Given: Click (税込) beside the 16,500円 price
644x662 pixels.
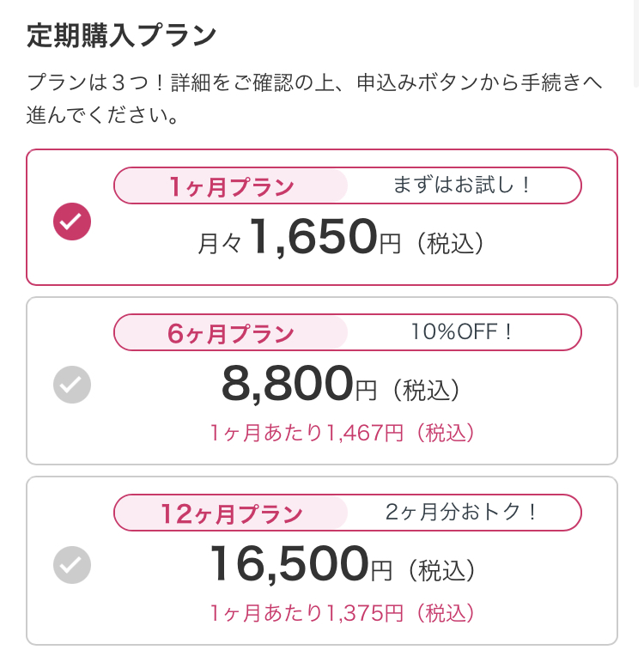Looking at the screenshot, I should coord(441,570).
